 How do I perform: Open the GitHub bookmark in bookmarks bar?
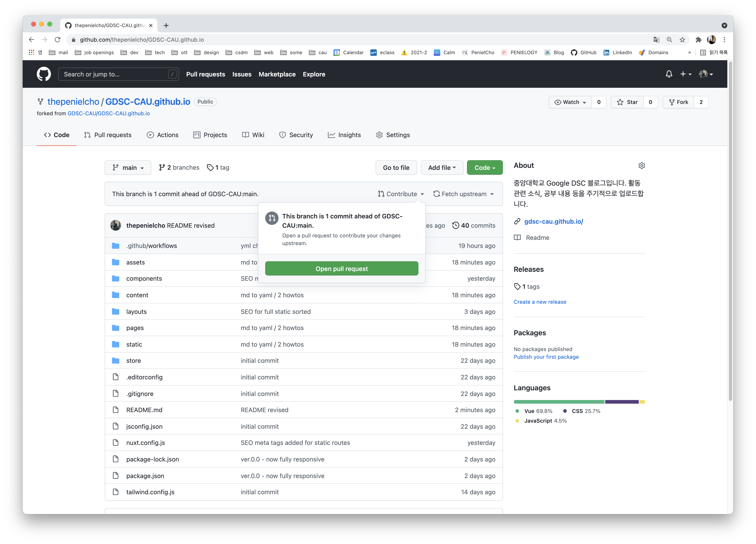coord(584,52)
